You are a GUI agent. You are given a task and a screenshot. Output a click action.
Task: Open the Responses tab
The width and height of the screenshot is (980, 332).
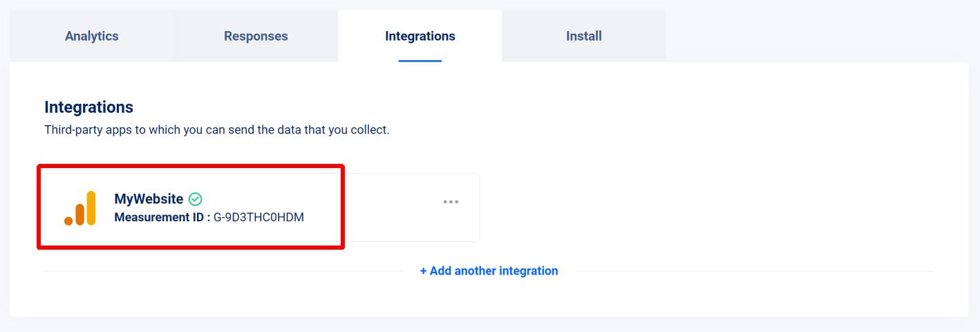(x=256, y=36)
